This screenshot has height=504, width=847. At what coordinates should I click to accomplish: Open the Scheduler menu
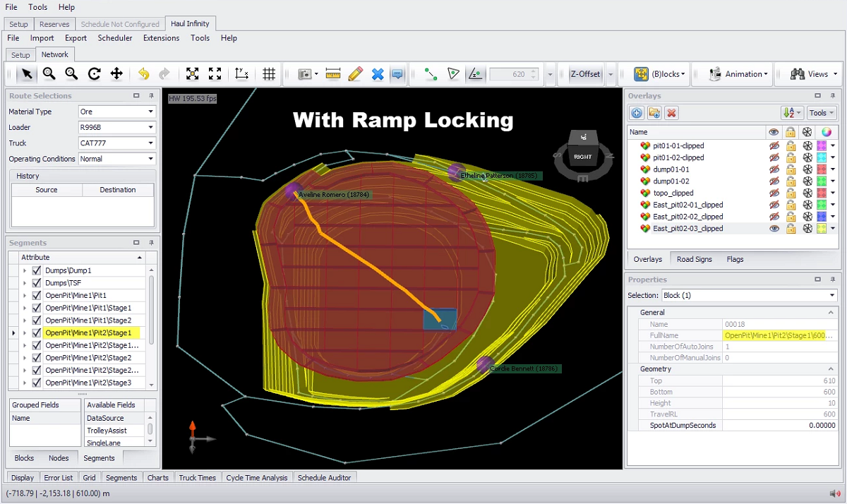pos(114,38)
